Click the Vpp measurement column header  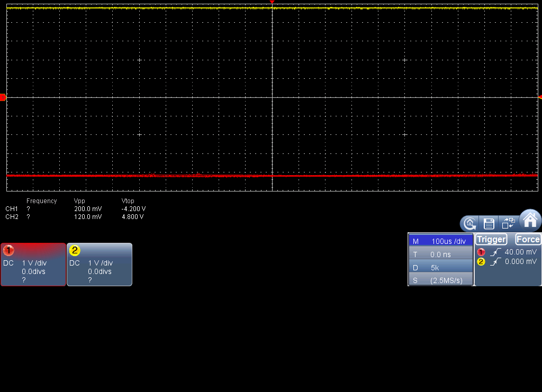(x=79, y=201)
